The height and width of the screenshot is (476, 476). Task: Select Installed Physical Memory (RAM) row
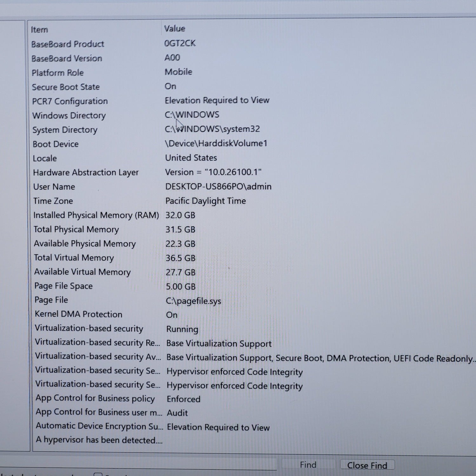click(x=96, y=215)
